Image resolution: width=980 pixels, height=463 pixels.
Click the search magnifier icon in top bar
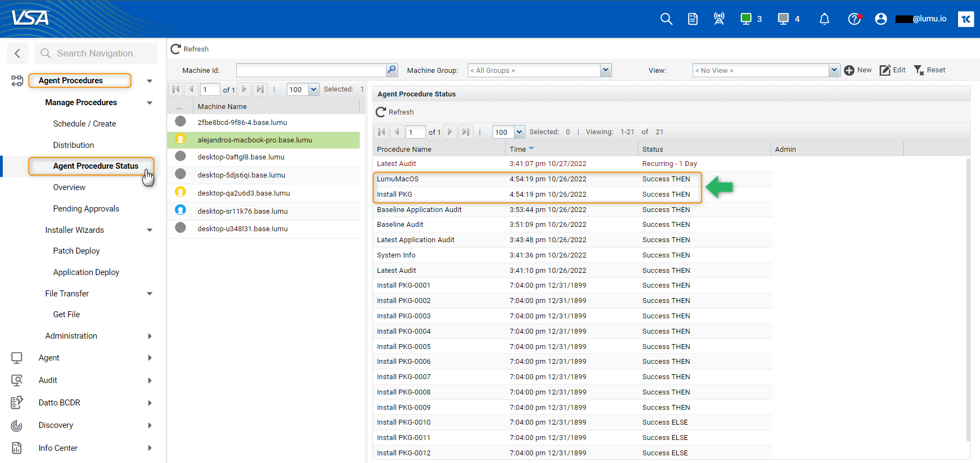coord(666,19)
